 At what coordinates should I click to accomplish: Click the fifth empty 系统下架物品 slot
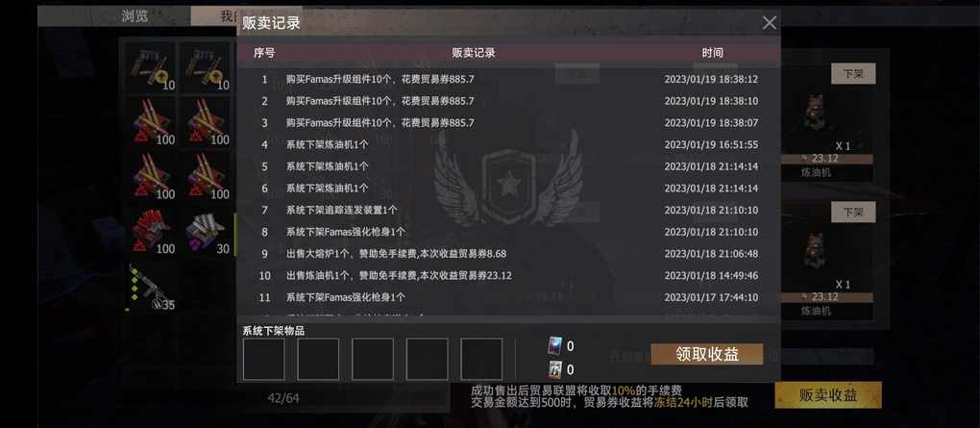[481, 359]
